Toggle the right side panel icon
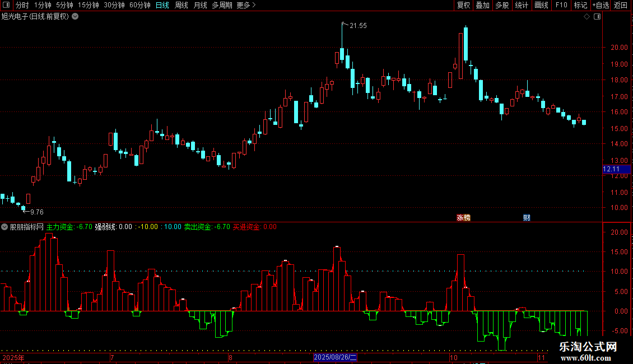This screenshot has height=364, width=633. click(x=597, y=17)
